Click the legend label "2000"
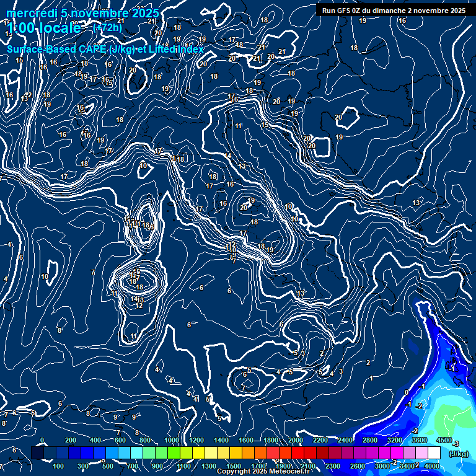This screenshot has width=476, height=476. 296,440
